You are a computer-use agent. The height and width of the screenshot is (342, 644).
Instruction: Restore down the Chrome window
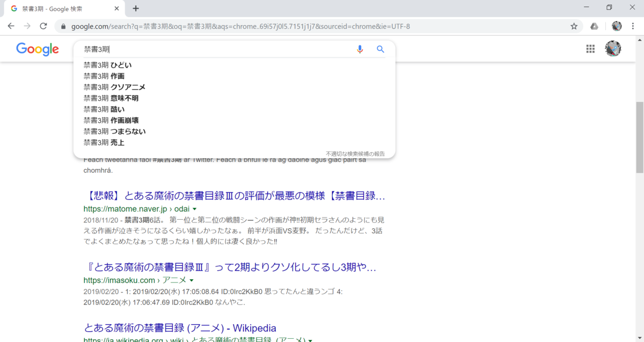pyautogui.click(x=609, y=8)
